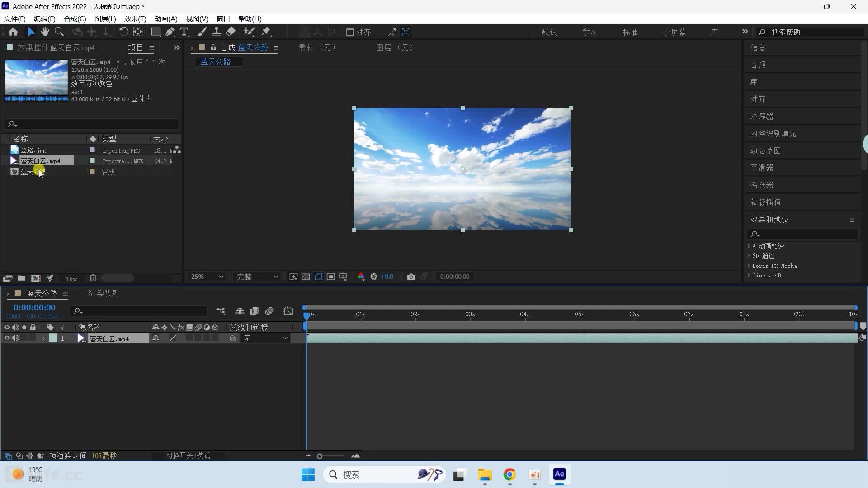The width and height of the screenshot is (868, 488).
Task: Open the Graph Editor icon
Action: click(x=288, y=311)
